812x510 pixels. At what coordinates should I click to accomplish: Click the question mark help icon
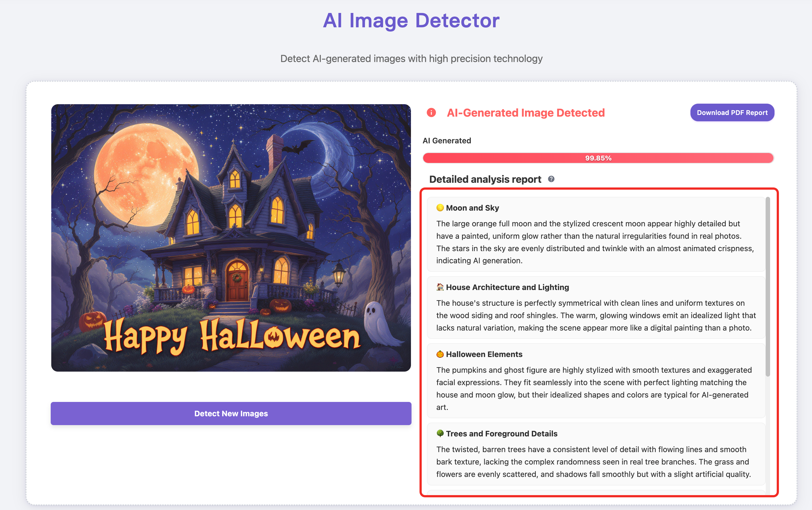tap(551, 179)
